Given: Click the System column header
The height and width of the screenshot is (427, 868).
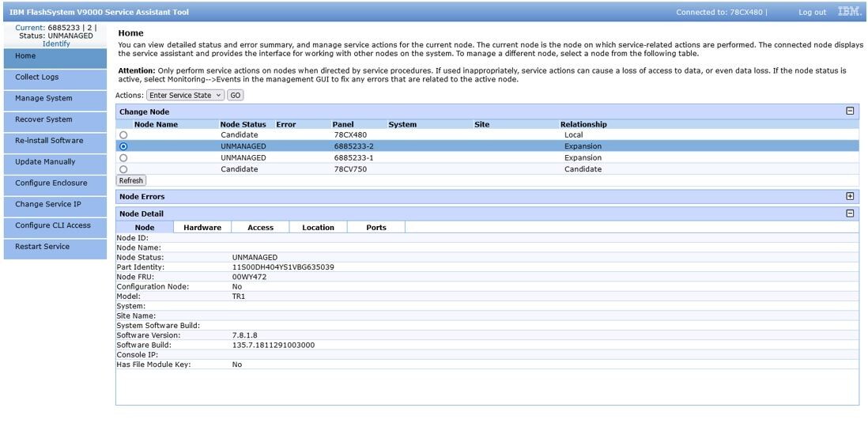Looking at the screenshot, I should pyautogui.click(x=402, y=124).
